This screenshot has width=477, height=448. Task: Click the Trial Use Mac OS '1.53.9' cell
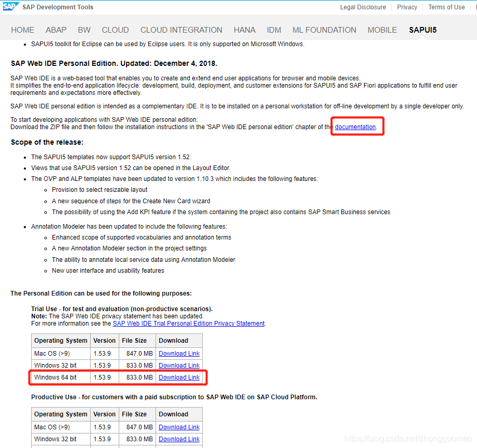pos(105,354)
